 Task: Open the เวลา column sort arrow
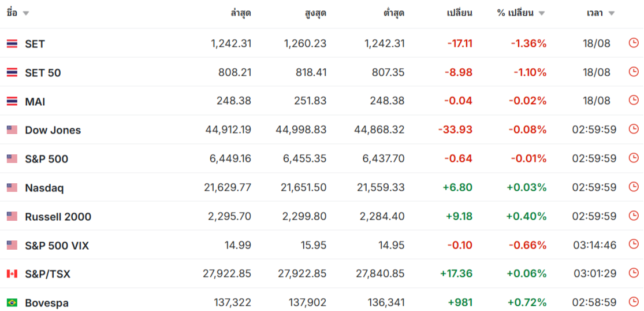[x=612, y=13]
